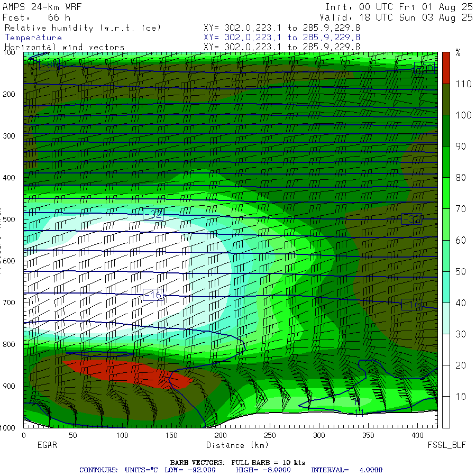Click the 'CONTOURS: UNITS=°C' caption
Viewport: 476px width, 476px height.
click(118, 470)
